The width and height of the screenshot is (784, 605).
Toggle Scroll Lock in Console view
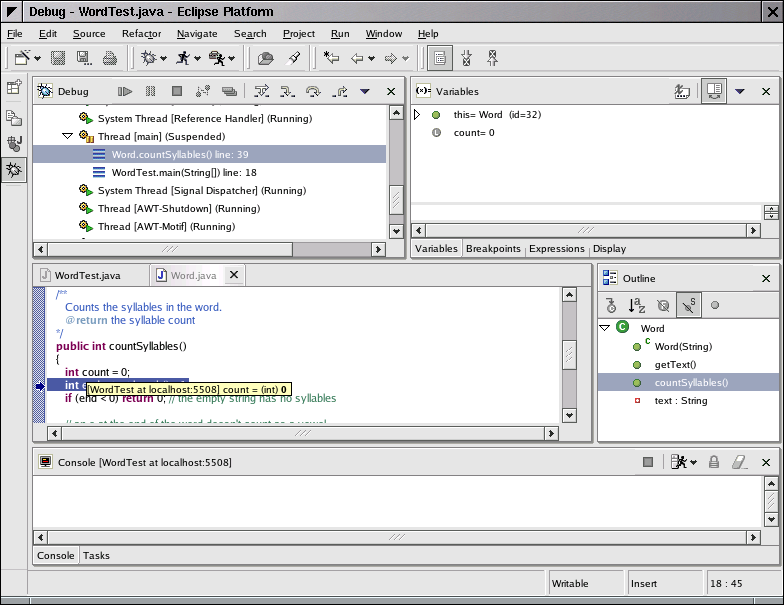click(x=714, y=462)
